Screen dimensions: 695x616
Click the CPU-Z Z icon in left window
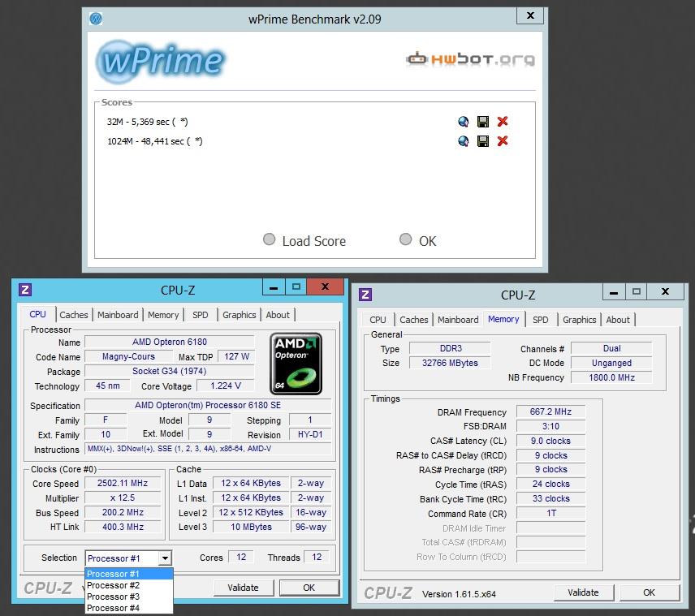(x=25, y=290)
